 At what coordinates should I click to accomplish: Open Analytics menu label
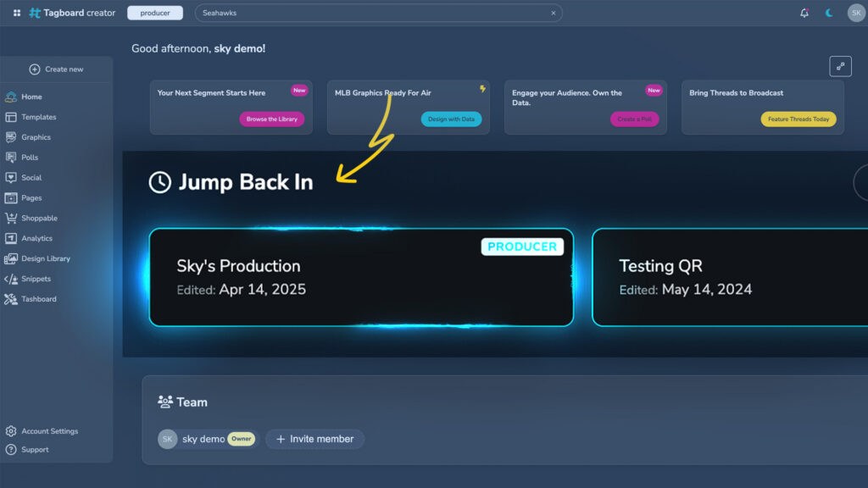(37, 238)
